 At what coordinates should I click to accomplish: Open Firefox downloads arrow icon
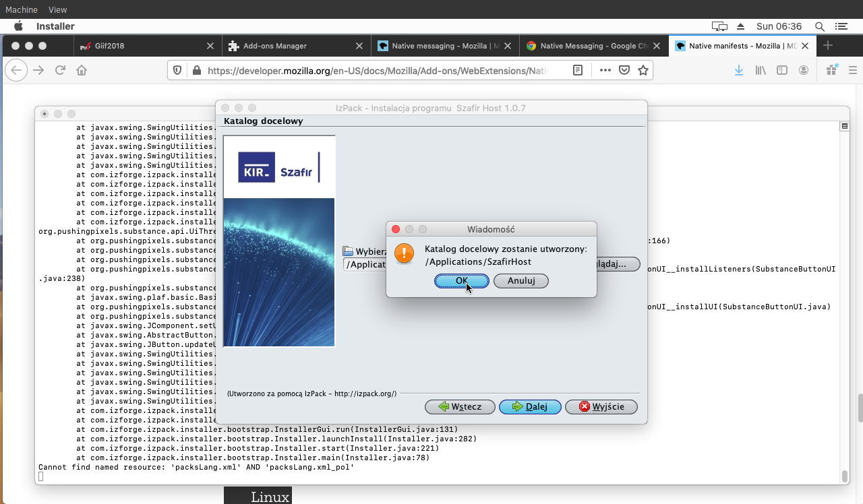(x=739, y=70)
